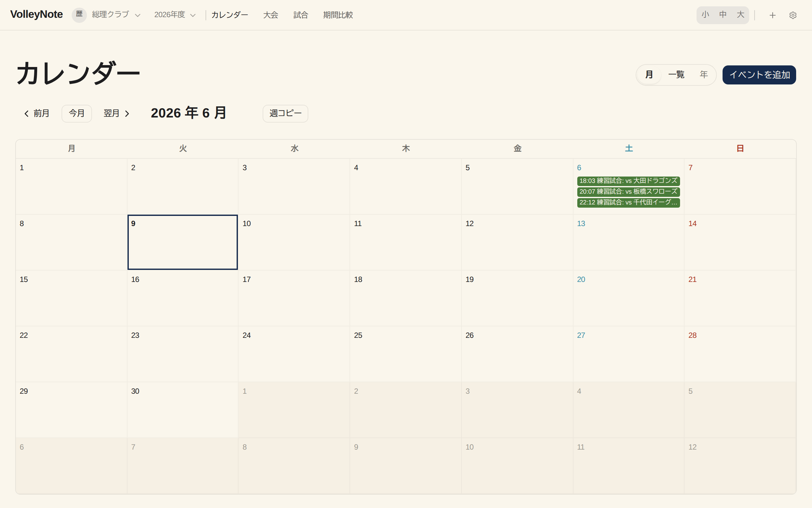The image size is (812, 508).
Task: Select June 18 day cell
Action: coord(406,298)
